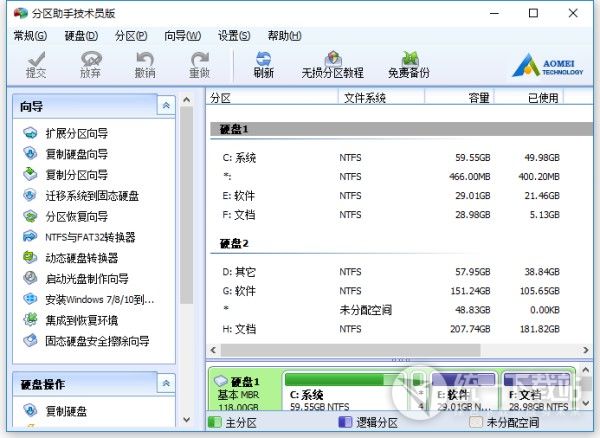Click the 逻辑分区 blue legend swatch

345,422
